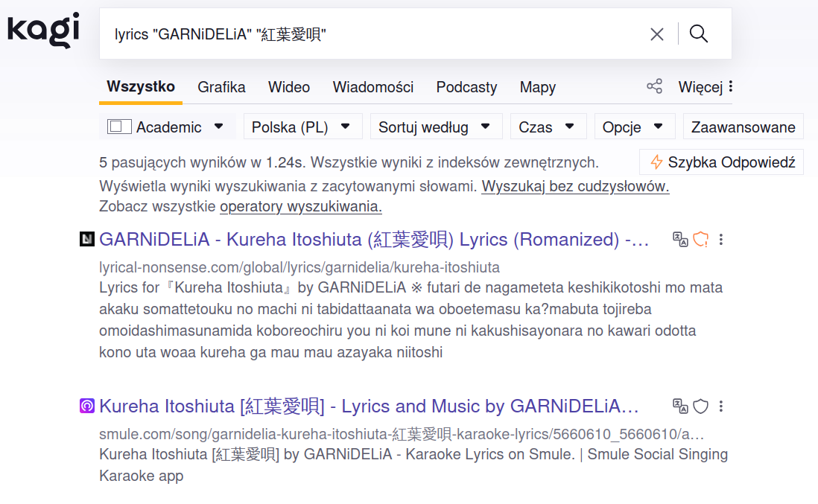Click the Szybka Odpowiedź button
The image size is (818, 504).
(x=721, y=162)
